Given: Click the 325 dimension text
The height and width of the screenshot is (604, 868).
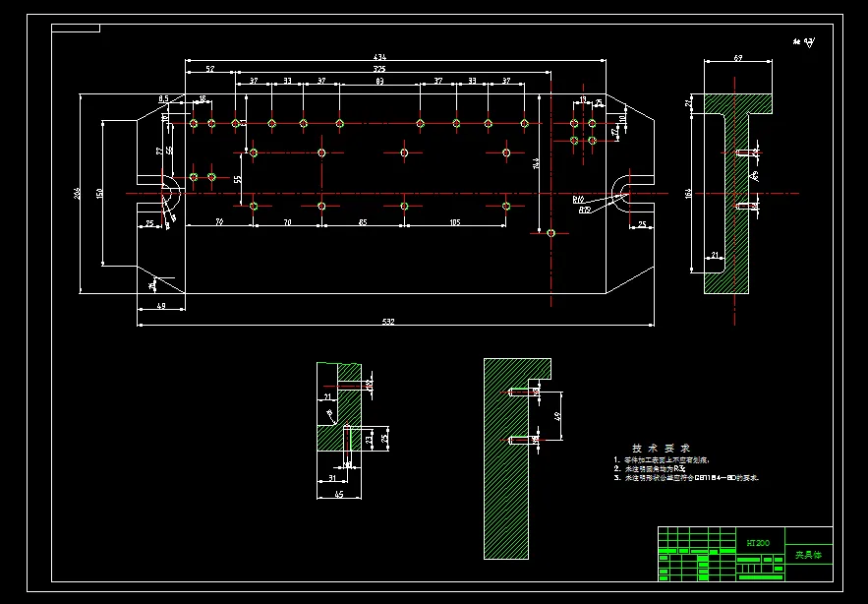Looking at the screenshot, I should [x=379, y=69].
